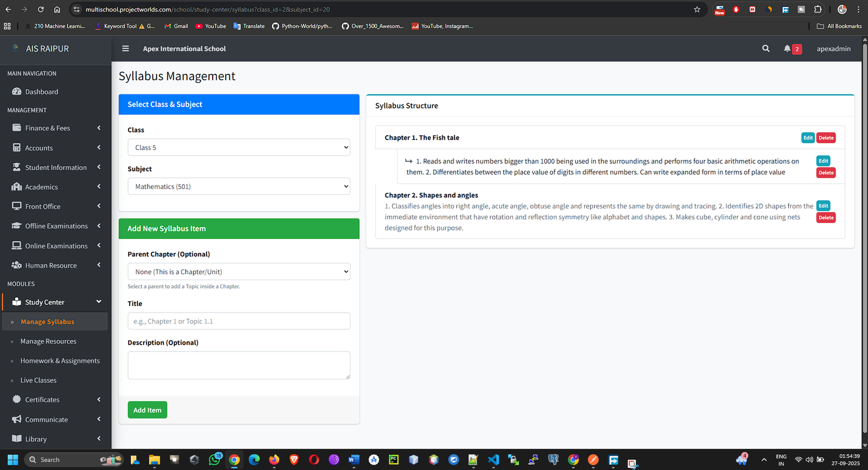
Task: Bookmark this page with star icon
Action: (697, 9)
